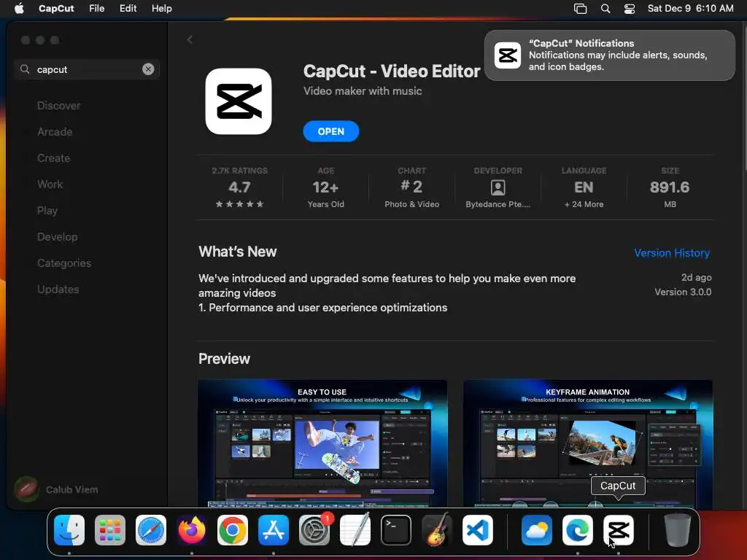Select Updates in the sidebar
Image resolution: width=747 pixels, height=560 pixels.
tap(58, 289)
